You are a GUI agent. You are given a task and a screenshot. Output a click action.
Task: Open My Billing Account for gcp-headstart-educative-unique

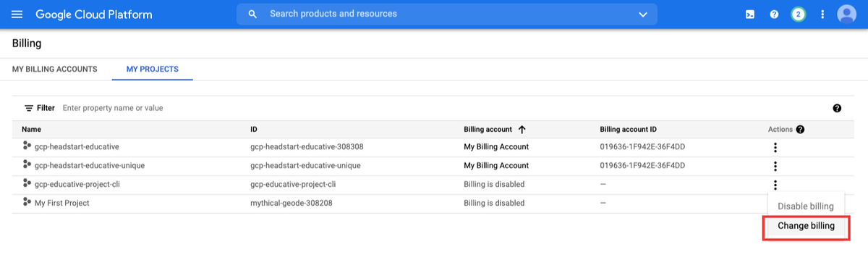[x=496, y=165]
